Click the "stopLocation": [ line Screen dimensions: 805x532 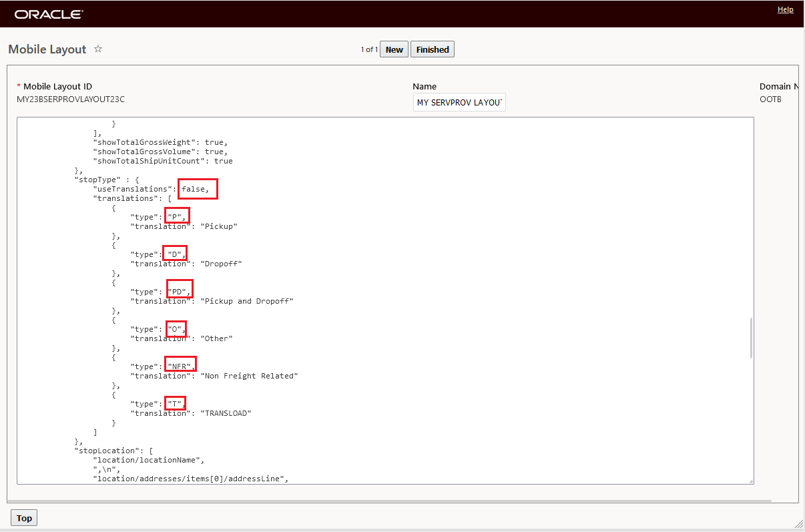[x=113, y=451]
